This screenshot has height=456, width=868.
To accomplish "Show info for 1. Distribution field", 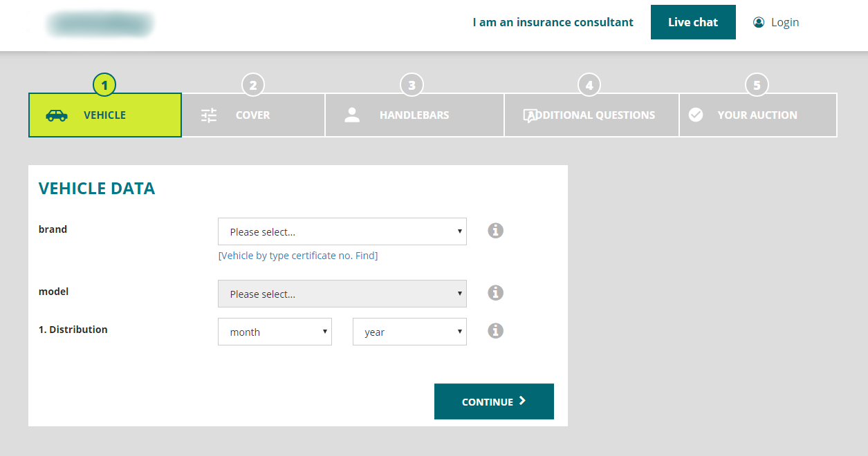I will (x=495, y=331).
